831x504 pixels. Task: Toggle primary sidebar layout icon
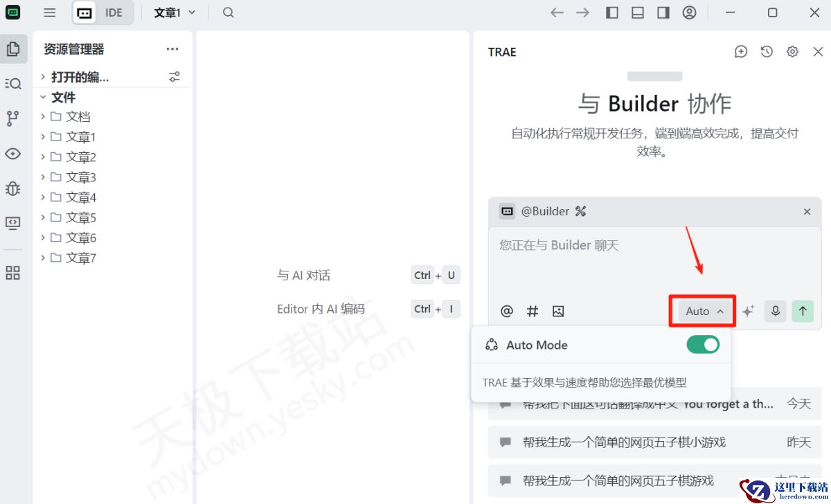(612, 12)
